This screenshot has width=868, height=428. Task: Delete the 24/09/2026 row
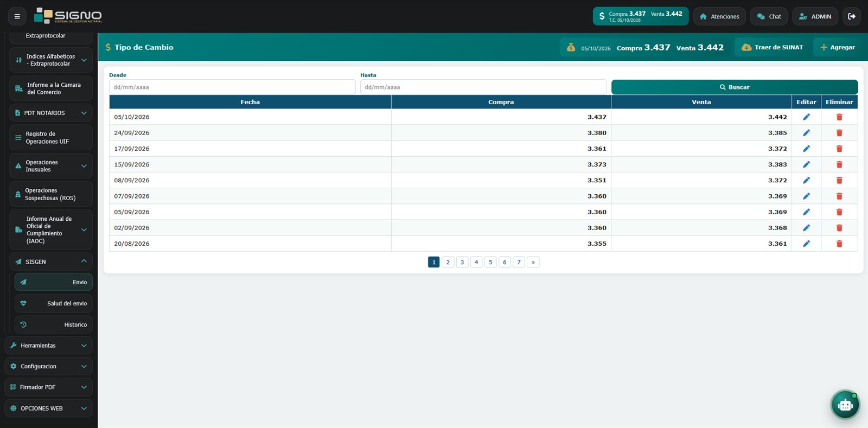839,133
